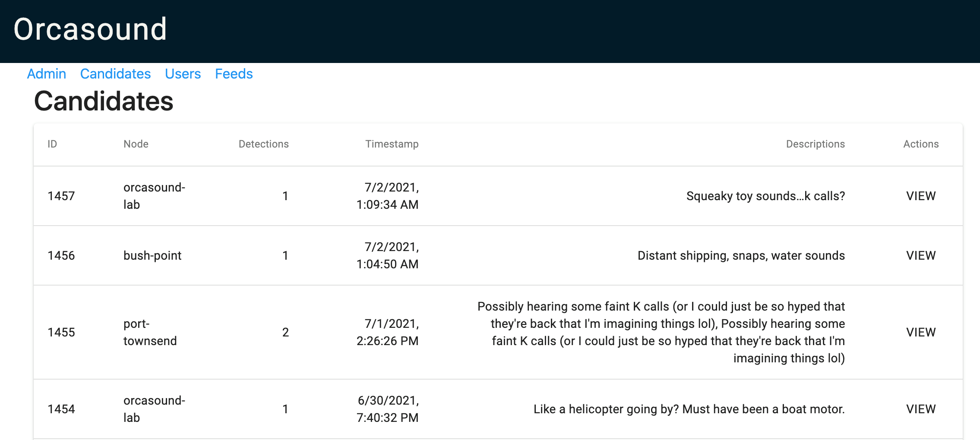980x440 pixels.
Task: View candidate 1454
Action: [x=920, y=409]
